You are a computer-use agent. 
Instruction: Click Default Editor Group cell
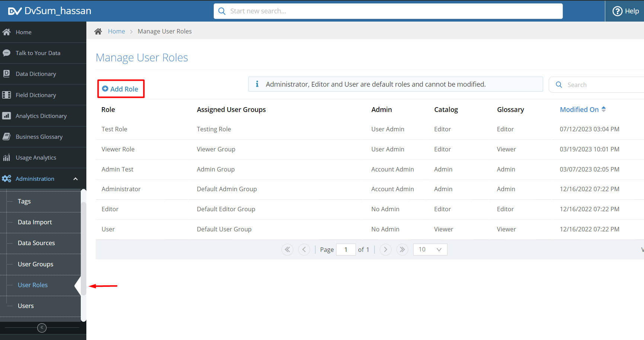[226, 209]
